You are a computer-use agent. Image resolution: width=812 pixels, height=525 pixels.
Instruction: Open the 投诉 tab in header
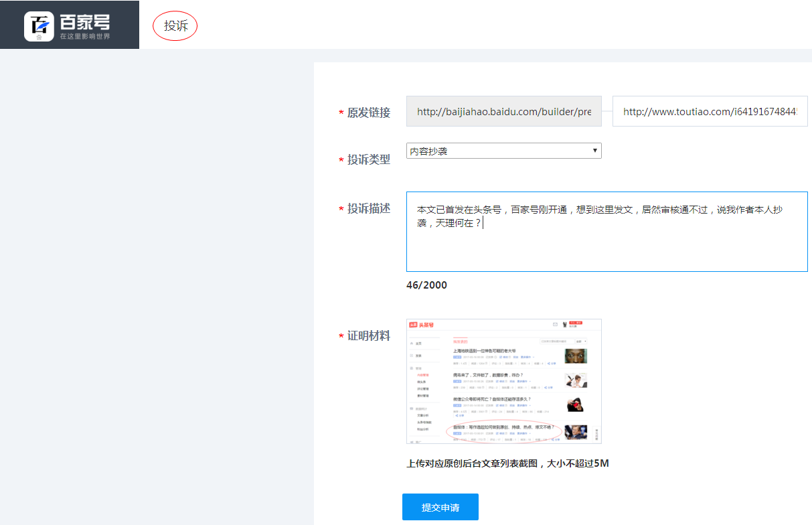coord(175,26)
